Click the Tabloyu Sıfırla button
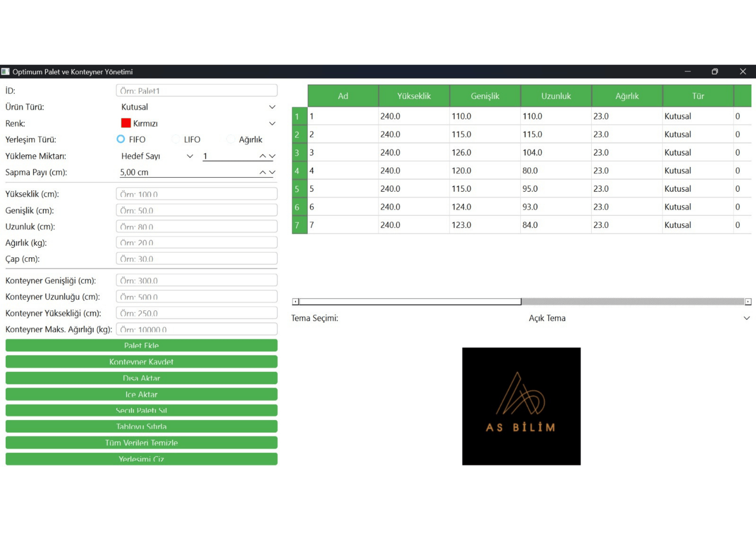This screenshot has height=533, width=756. (x=141, y=426)
